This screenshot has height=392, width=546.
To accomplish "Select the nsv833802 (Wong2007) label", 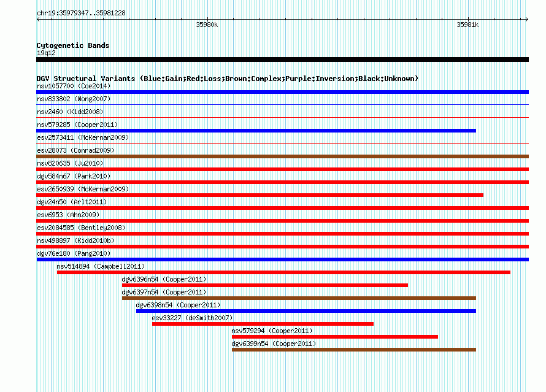I will click(x=74, y=99).
